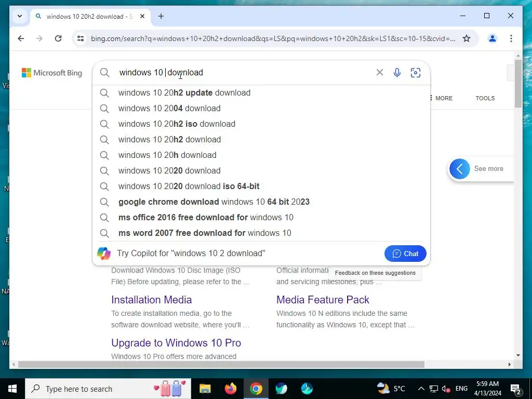The height and width of the screenshot is (399, 532).
Task: Click the blue See more arrow button
Action: [x=459, y=169]
